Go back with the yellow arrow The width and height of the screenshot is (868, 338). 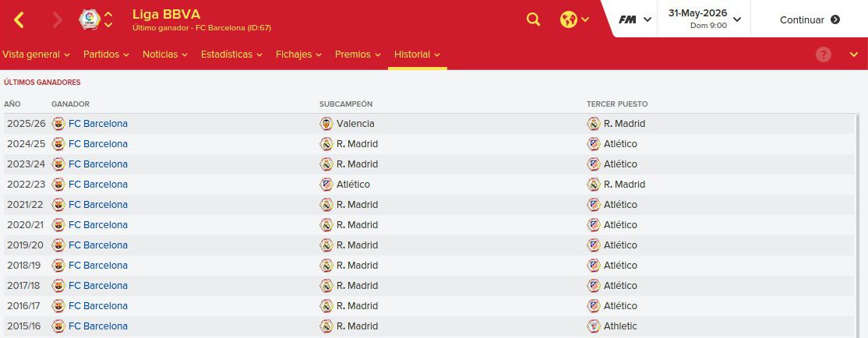point(19,20)
